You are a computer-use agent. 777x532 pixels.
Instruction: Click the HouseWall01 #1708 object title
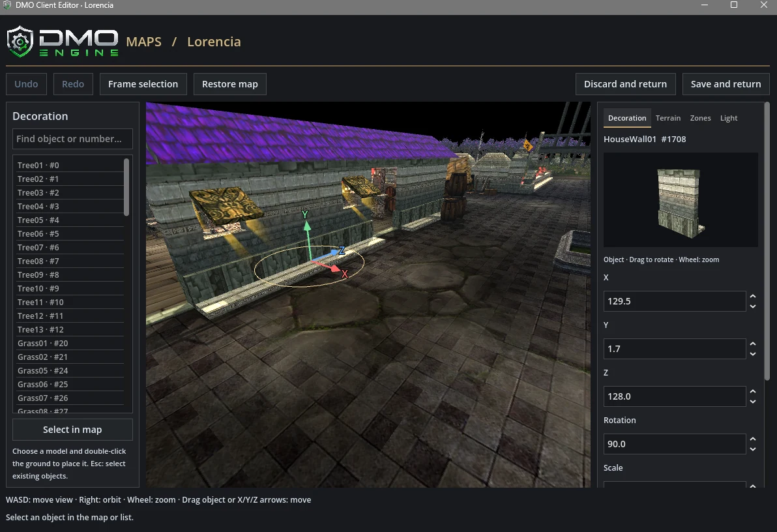click(645, 140)
